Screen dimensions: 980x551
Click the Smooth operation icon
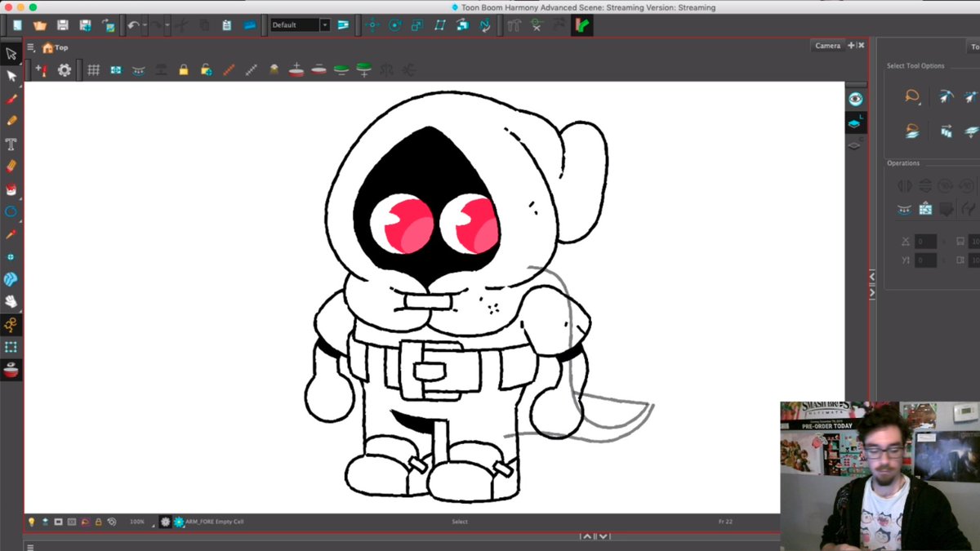904,210
